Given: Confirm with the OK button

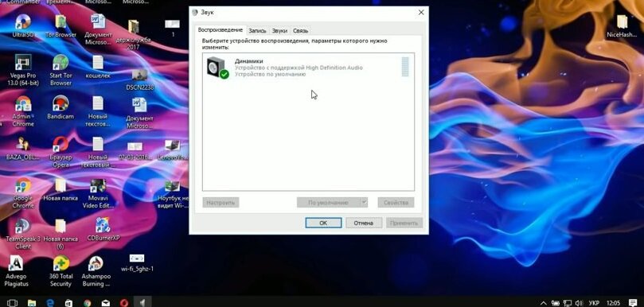Looking at the screenshot, I should [323, 223].
